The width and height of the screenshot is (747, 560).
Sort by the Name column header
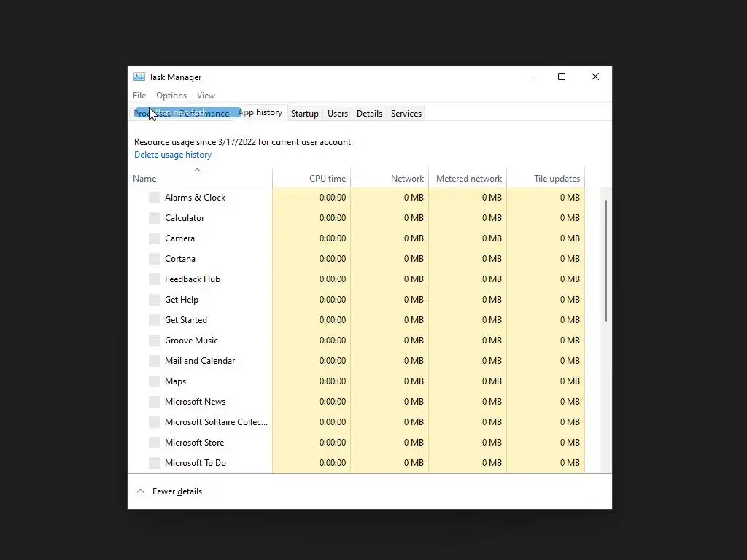point(200,177)
